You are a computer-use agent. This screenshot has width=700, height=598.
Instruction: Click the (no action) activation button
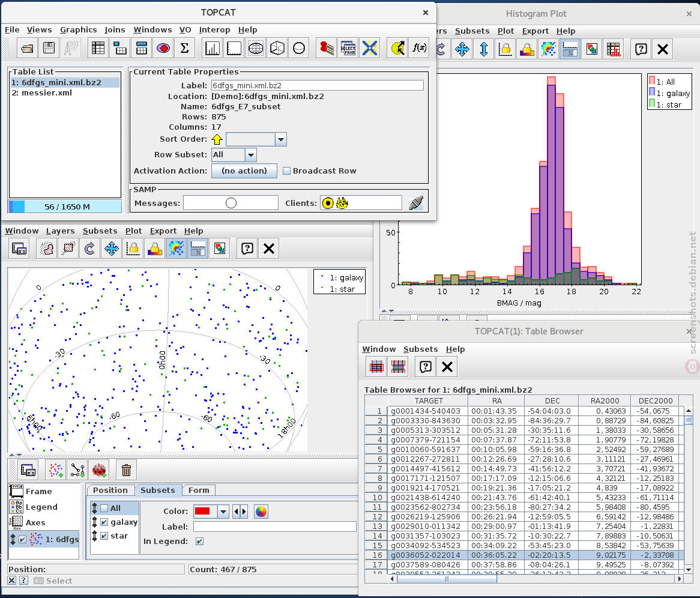pyautogui.click(x=244, y=171)
